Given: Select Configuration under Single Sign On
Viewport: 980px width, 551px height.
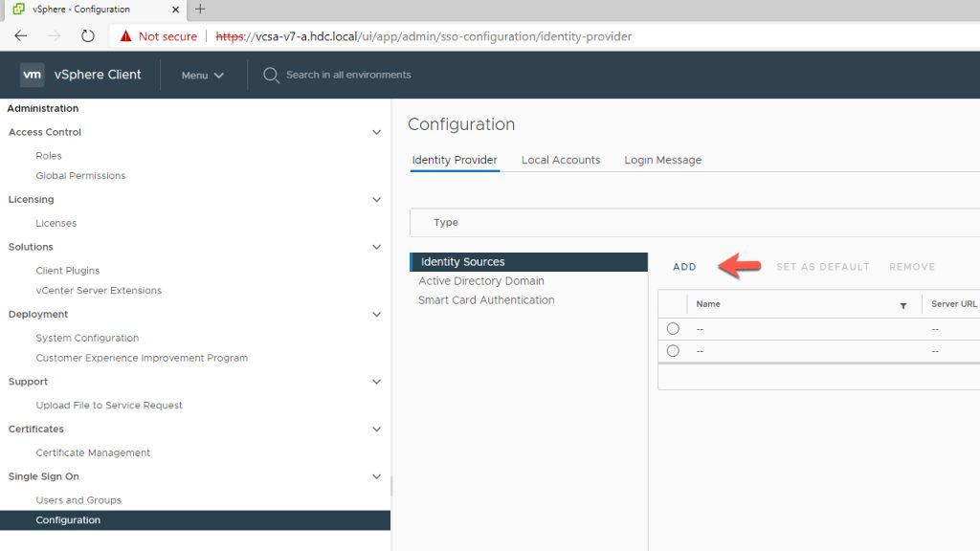Looking at the screenshot, I should point(195,520).
